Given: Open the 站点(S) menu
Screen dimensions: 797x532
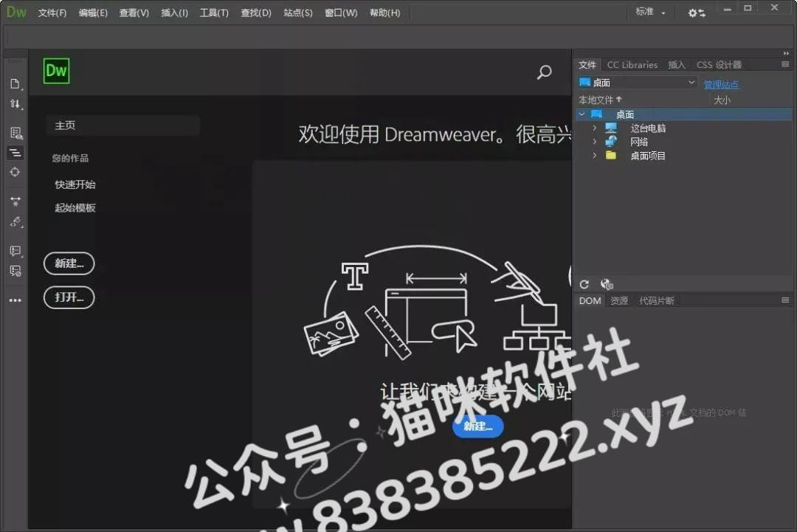Looking at the screenshot, I should (298, 13).
